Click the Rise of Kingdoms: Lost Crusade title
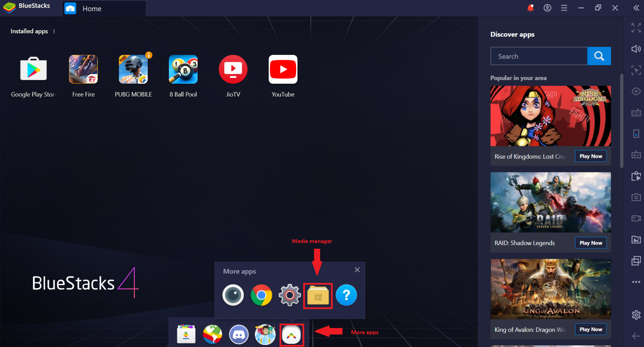 point(530,157)
